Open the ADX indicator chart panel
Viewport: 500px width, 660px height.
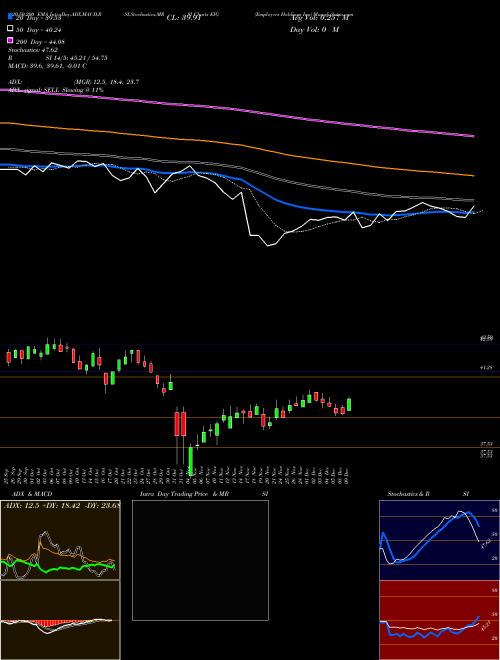pyautogui.click(x=60, y=540)
